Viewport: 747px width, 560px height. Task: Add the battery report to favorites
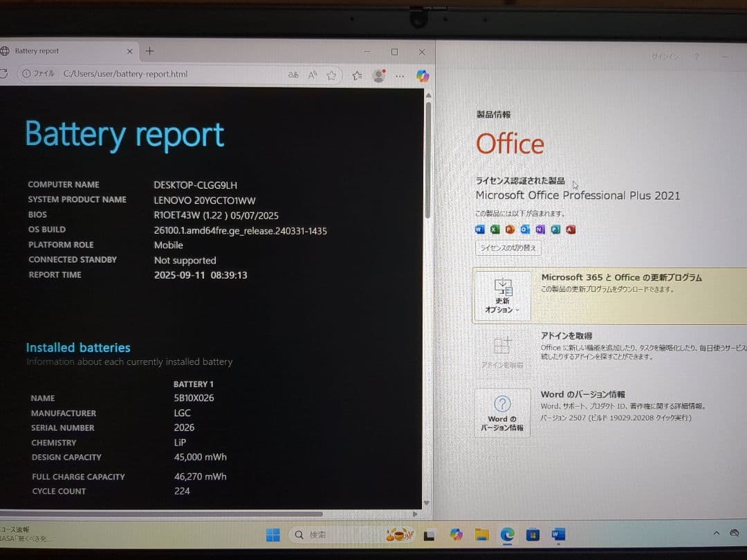[x=331, y=75]
